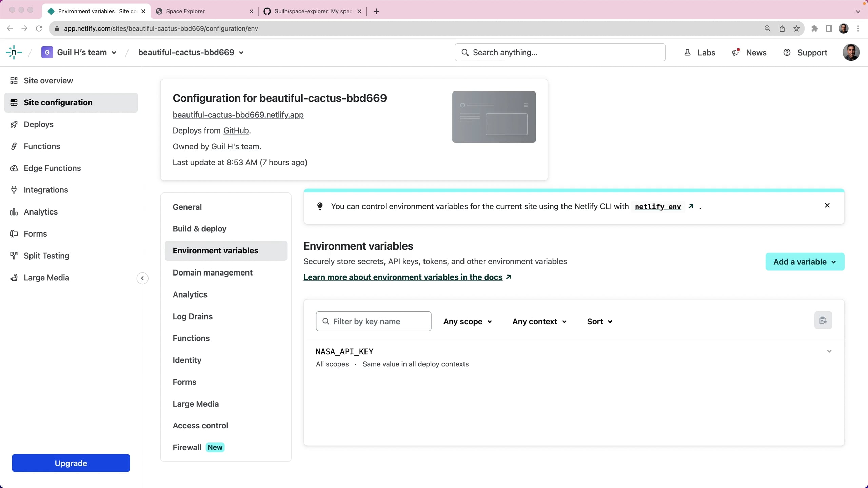Open Split Testing in sidebar
The height and width of the screenshot is (488, 868).
click(x=46, y=256)
